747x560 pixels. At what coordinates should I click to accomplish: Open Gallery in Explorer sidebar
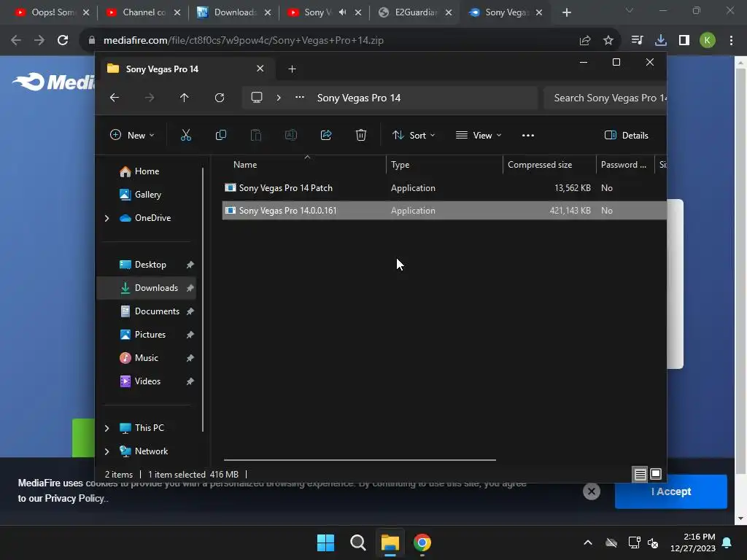click(147, 195)
